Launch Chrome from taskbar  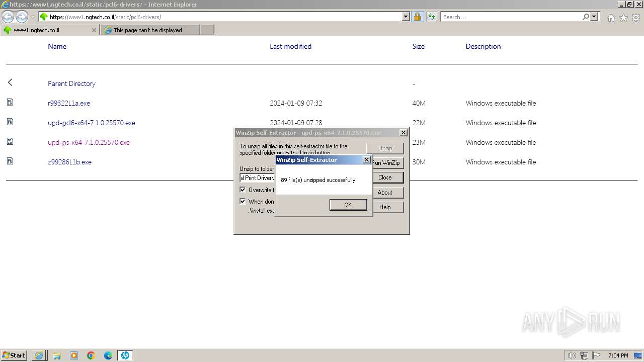(x=91, y=355)
